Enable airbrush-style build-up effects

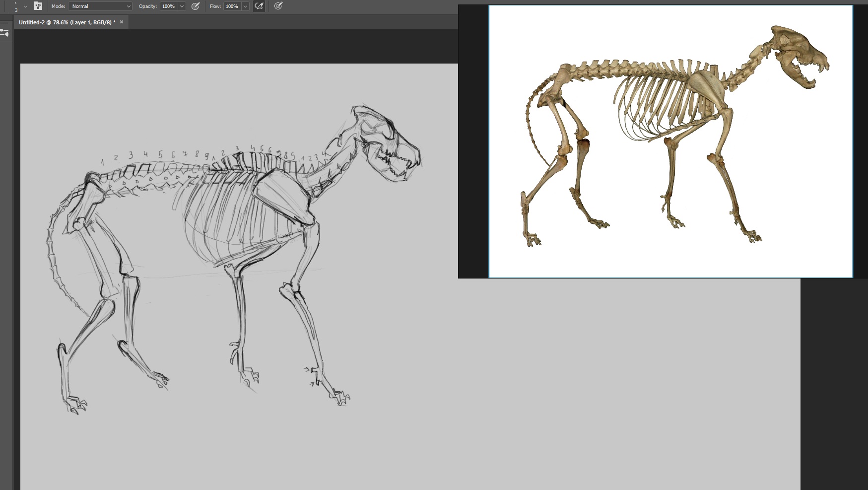click(259, 6)
